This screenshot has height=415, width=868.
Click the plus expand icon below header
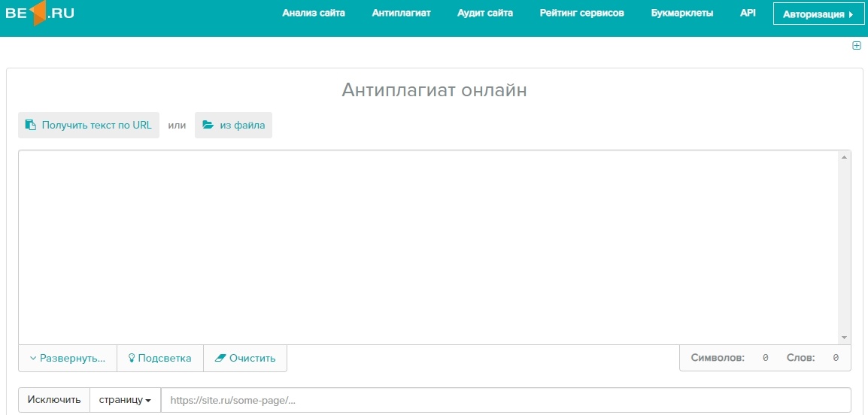pyautogui.click(x=856, y=46)
